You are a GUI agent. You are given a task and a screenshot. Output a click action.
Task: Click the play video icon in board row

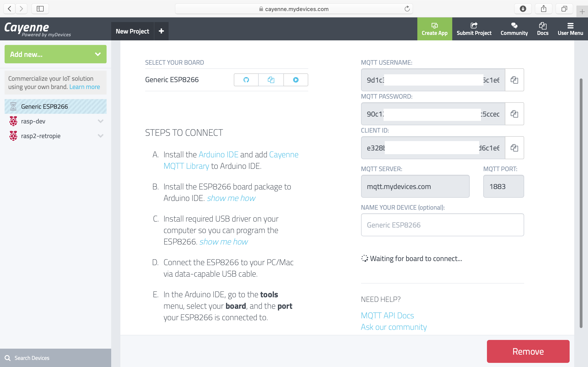(x=296, y=80)
